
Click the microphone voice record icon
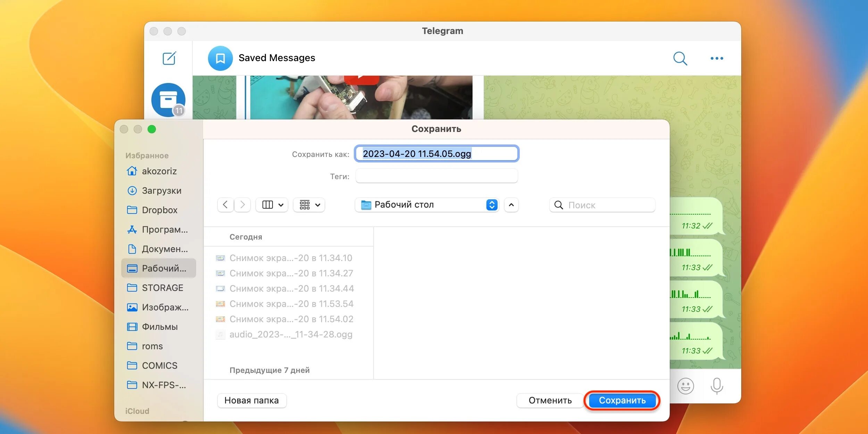pos(717,386)
